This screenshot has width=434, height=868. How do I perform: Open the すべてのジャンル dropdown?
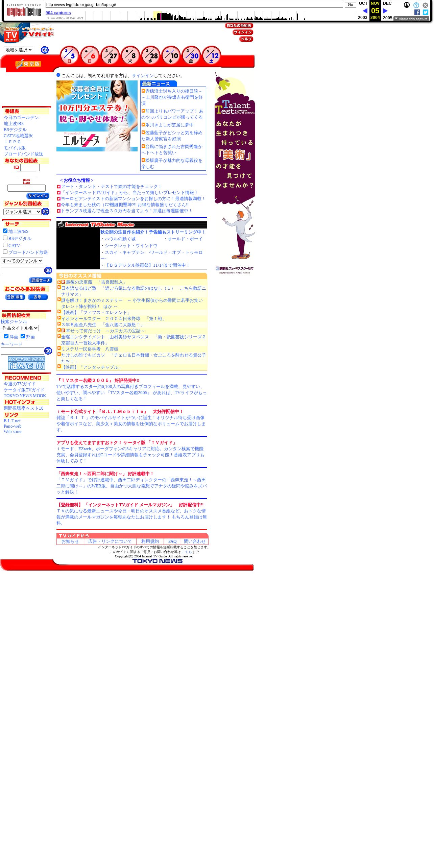point(22,261)
